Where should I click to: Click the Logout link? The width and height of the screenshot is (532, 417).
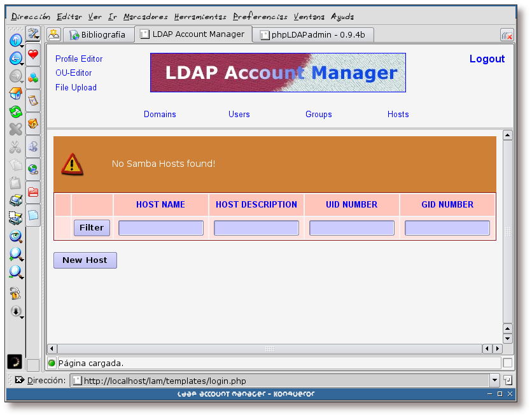(487, 59)
